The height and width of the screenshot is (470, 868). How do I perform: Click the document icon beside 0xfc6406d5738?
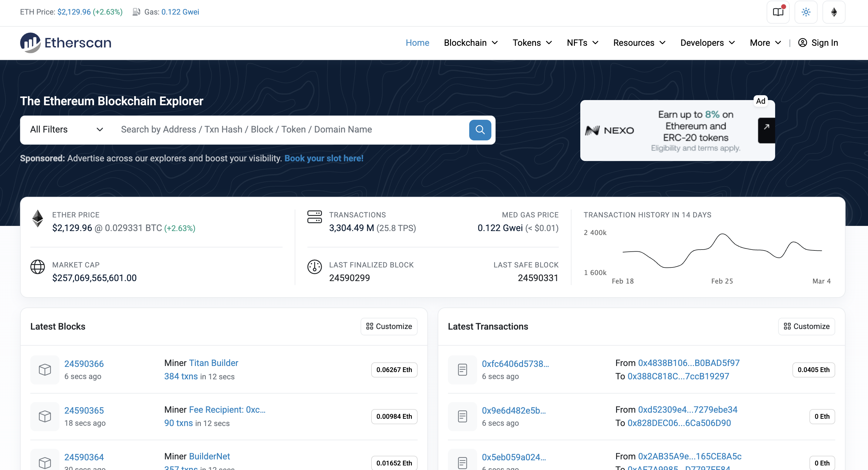coord(462,370)
